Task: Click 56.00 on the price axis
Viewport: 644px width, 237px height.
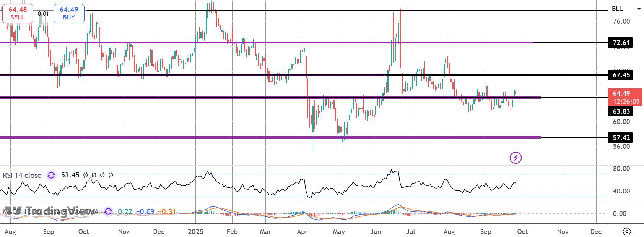Action: [x=621, y=147]
